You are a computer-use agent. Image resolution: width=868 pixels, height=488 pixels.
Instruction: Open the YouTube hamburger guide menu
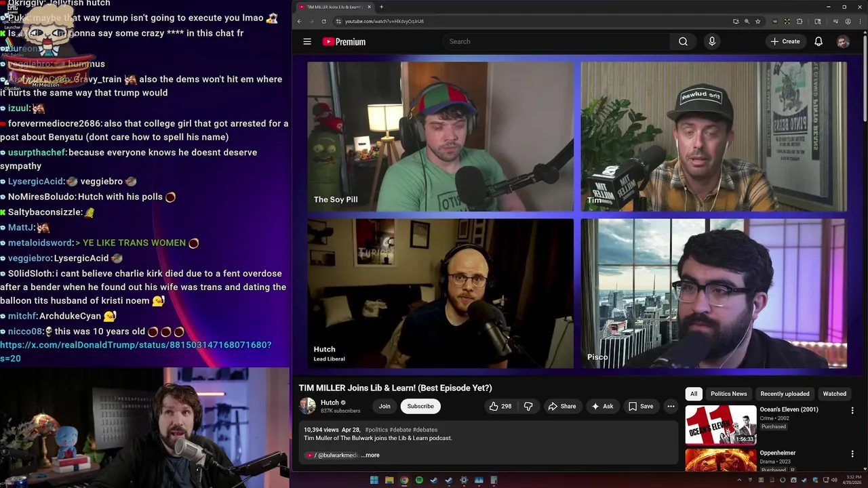click(307, 41)
